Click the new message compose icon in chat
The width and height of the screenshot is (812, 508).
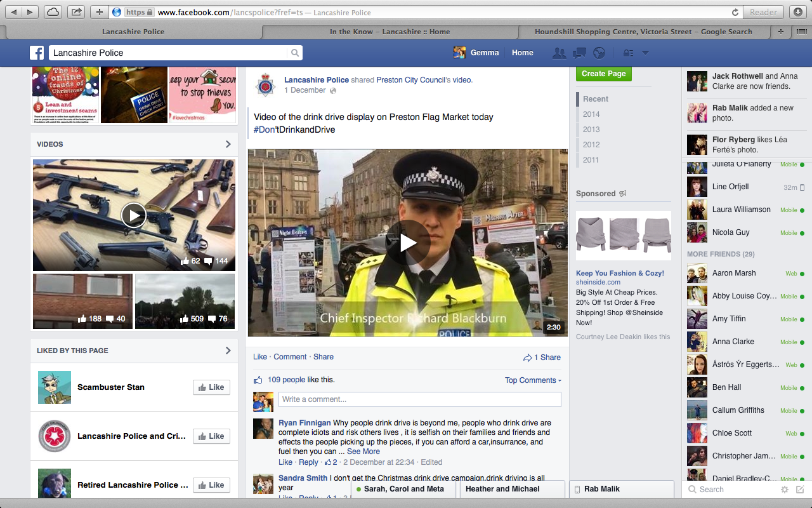tap(800, 490)
